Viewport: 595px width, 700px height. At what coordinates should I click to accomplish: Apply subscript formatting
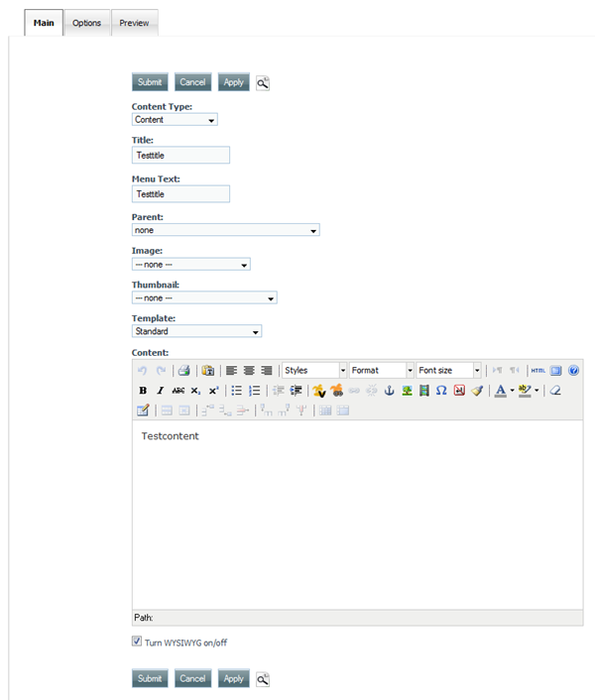point(195,391)
